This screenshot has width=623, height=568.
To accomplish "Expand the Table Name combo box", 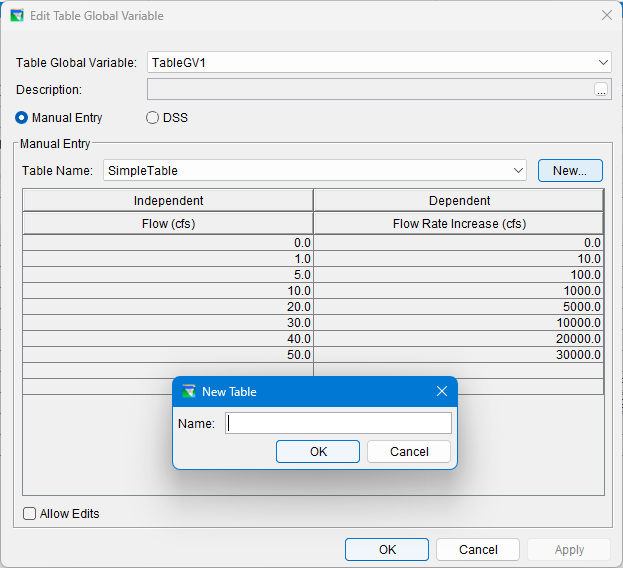I will click(518, 171).
